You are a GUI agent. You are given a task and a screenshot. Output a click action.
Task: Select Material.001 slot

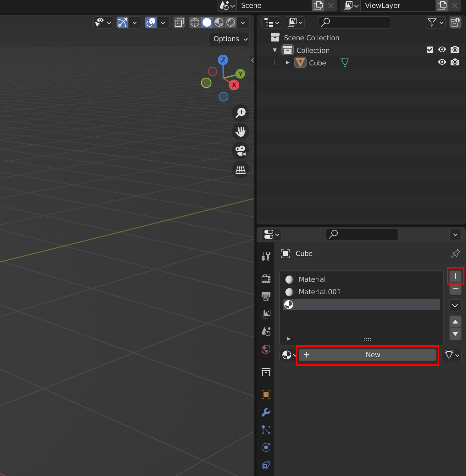(362, 292)
